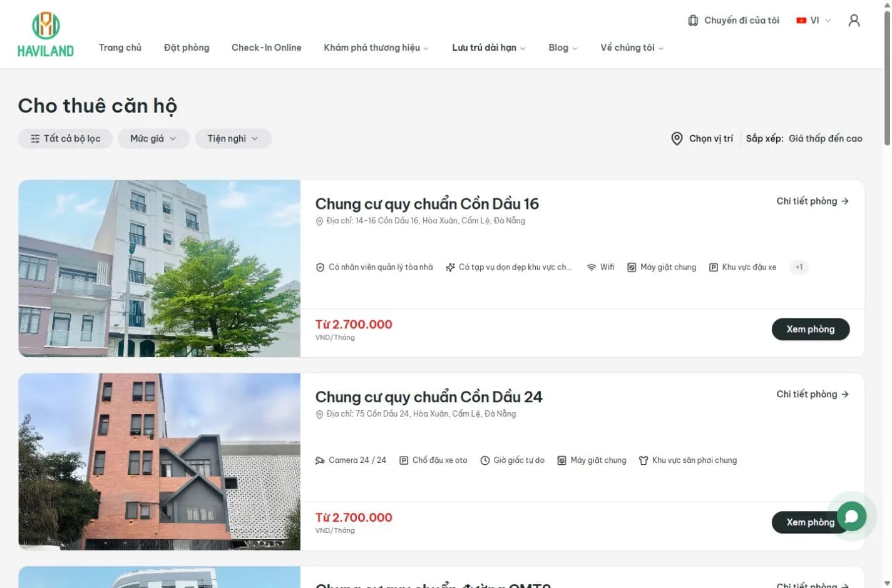Click the parking icon next to Khu vực đậu xe
Image resolution: width=892 pixels, height=588 pixels.
point(713,267)
